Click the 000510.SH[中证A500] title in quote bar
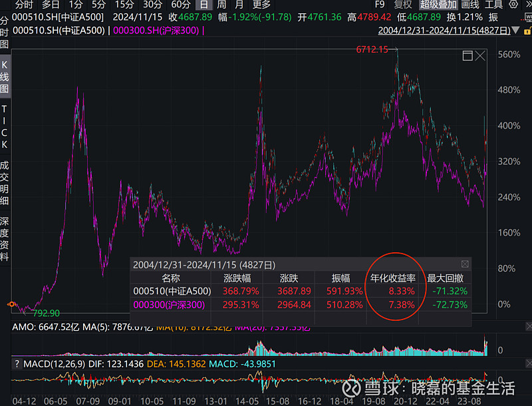This screenshot has width=532, height=406. (x=58, y=17)
